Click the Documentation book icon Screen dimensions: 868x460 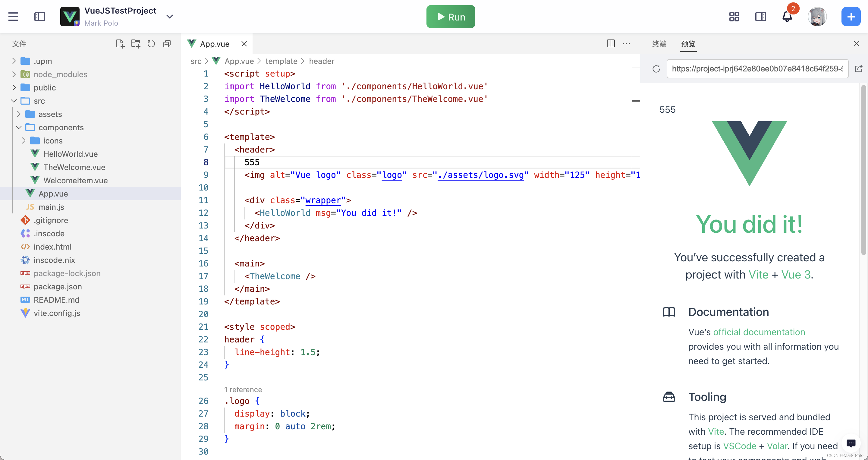[x=669, y=312]
